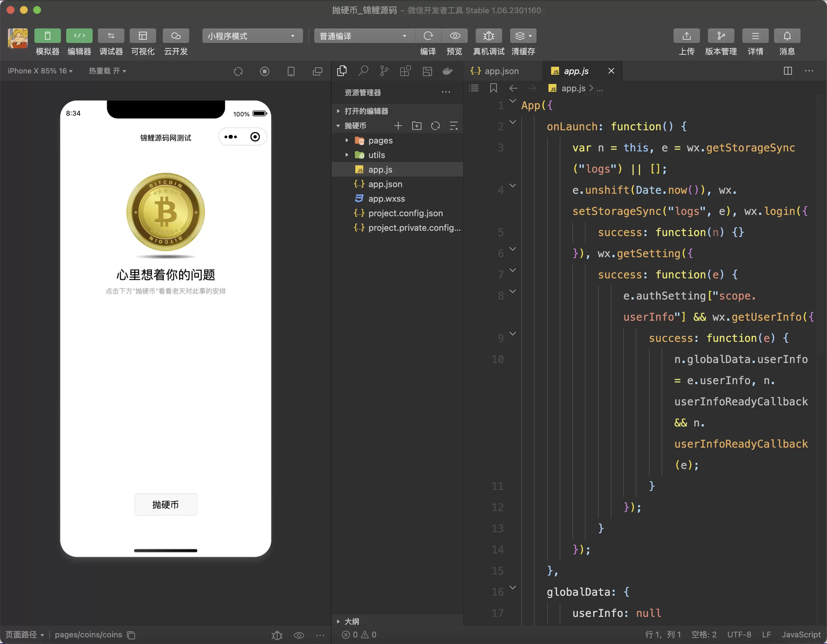This screenshot has height=644, width=827.
Task: Click the upload icon
Action: tap(686, 36)
